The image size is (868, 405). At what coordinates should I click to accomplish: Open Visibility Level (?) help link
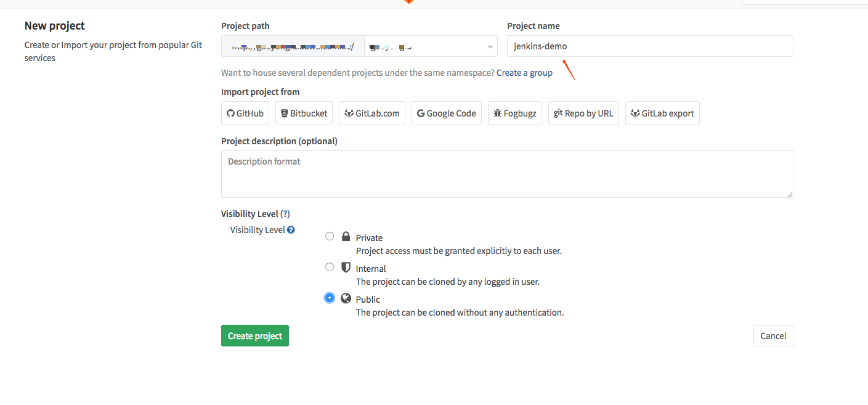click(x=285, y=214)
